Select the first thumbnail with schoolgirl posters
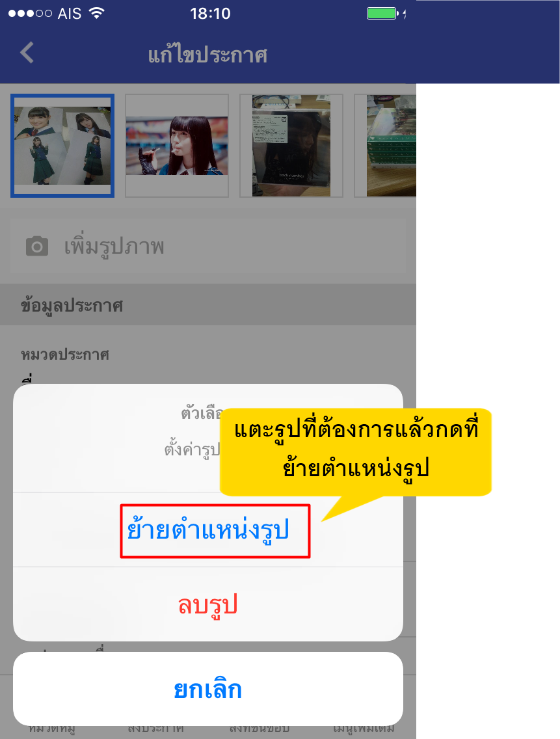Image resolution: width=560 pixels, height=739 pixels. click(62, 146)
